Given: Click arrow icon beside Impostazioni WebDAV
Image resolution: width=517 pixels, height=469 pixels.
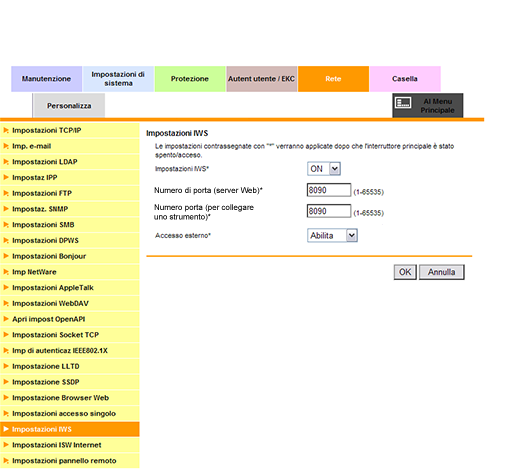Looking at the screenshot, I should (x=6, y=303).
